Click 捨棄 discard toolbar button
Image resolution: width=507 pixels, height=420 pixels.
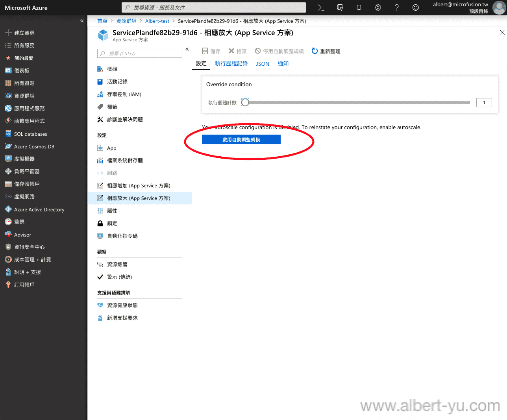point(237,51)
